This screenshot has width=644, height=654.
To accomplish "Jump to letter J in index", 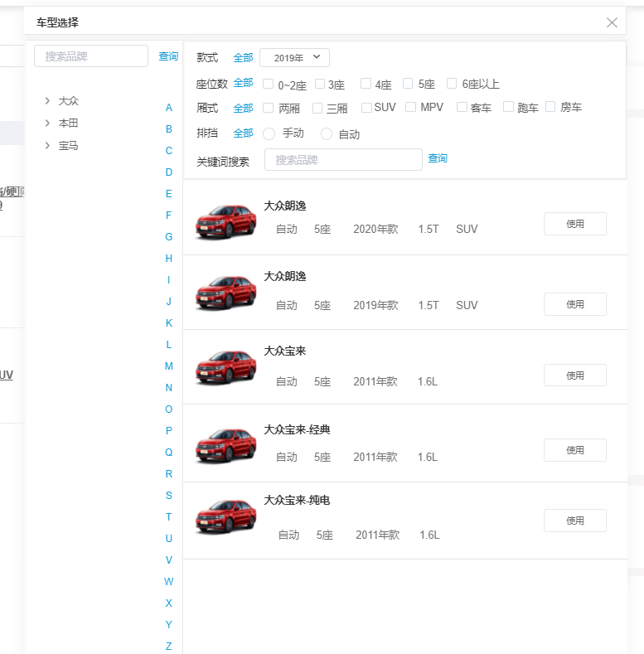I will (168, 302).
